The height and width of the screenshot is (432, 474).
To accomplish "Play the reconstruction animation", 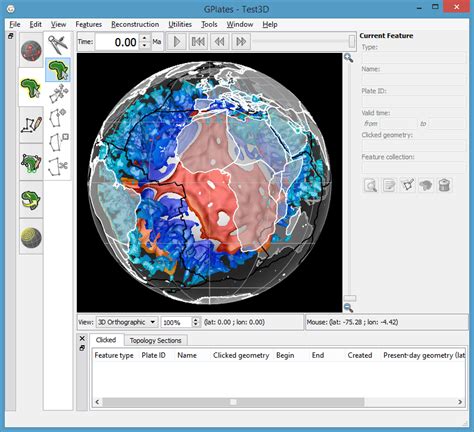I will click(x=176, y=42).
